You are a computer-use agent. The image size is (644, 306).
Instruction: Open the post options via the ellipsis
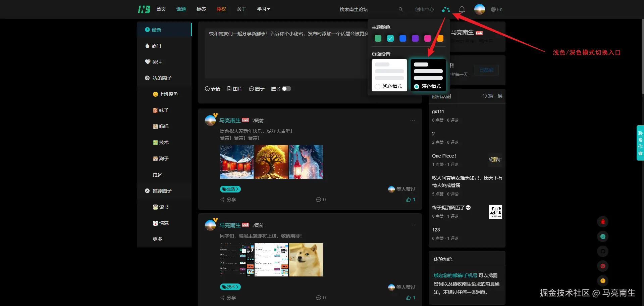412,120
